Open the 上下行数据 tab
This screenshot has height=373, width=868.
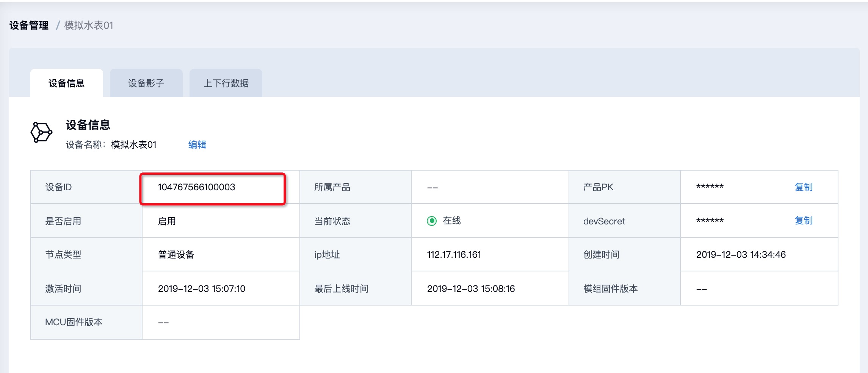coord(226,83)
